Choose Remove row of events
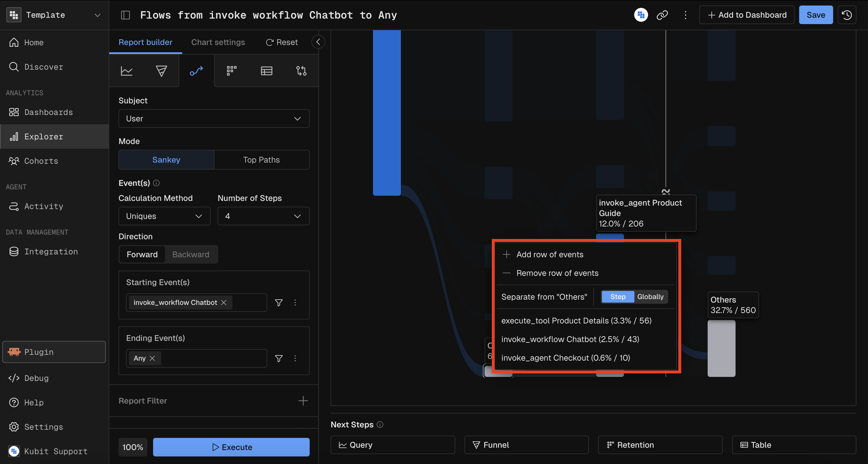Screen dimensions: 868x464 click(x=586, y=273)
